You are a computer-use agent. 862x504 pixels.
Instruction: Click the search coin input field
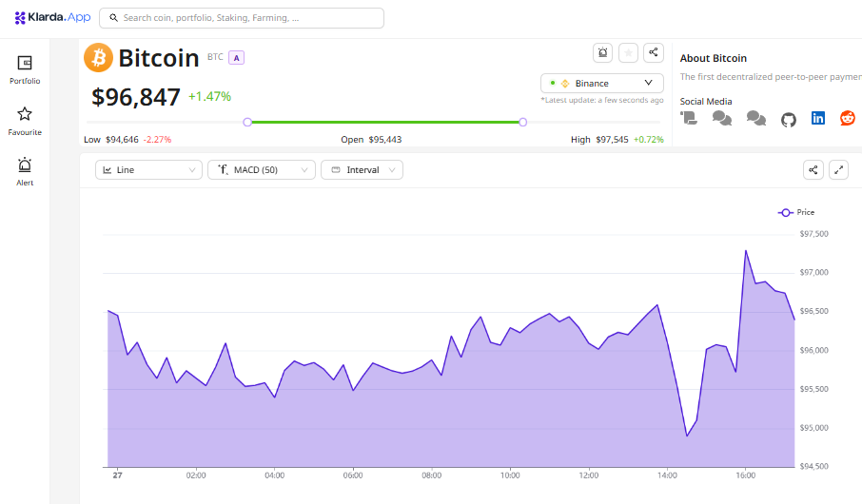click(x=242, y=18)
